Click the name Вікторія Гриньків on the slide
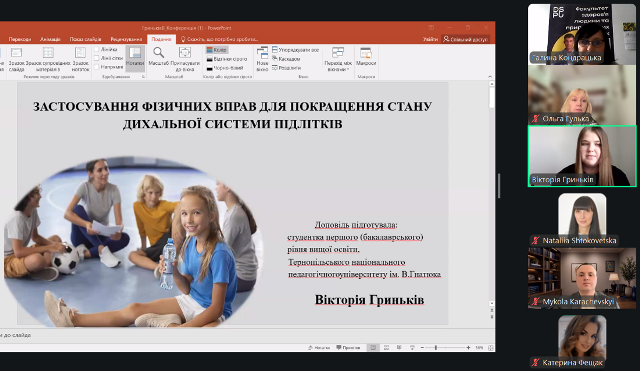 [369, 300]
